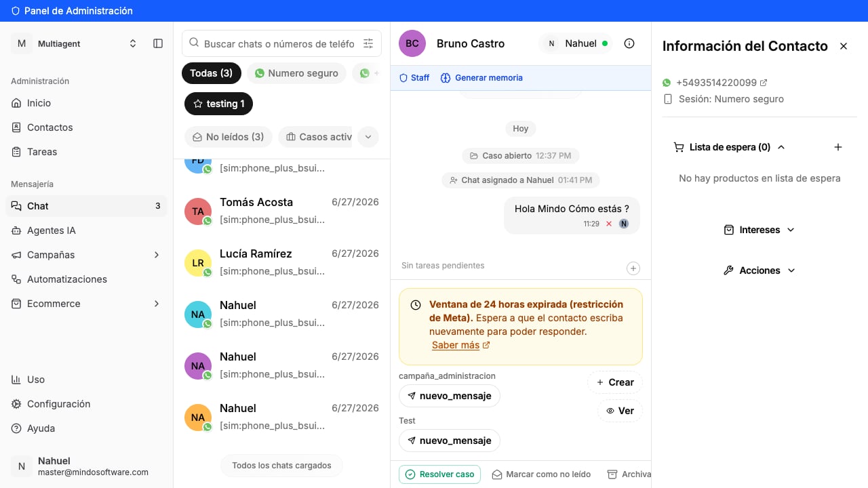Open the Saber más link
The image size is (868, 488).
[x=460, y=345]
